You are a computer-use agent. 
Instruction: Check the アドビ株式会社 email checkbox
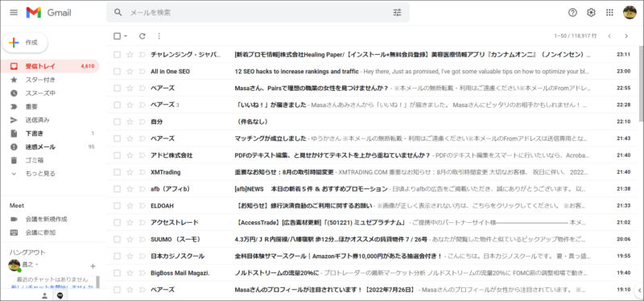point(117,155)
